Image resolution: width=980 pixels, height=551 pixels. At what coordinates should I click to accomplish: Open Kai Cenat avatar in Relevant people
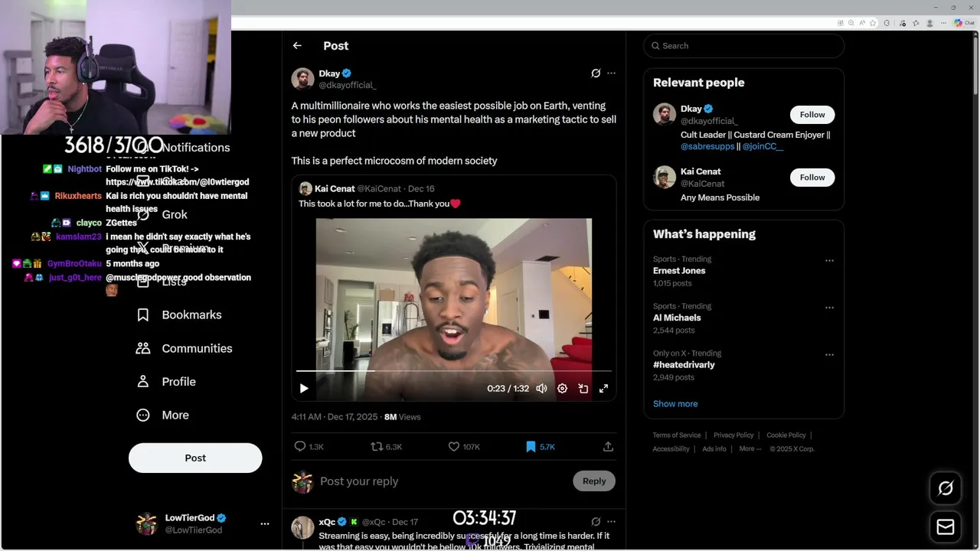(x=664, y=177)
